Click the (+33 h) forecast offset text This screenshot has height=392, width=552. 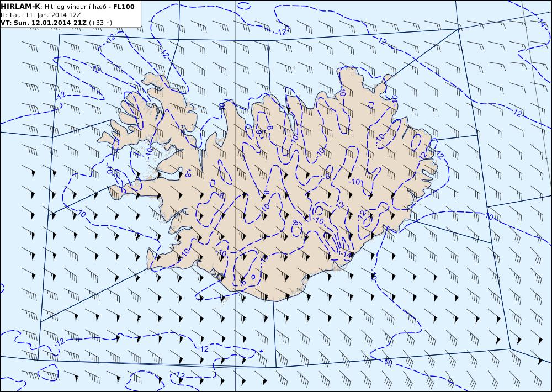(100, 23)
